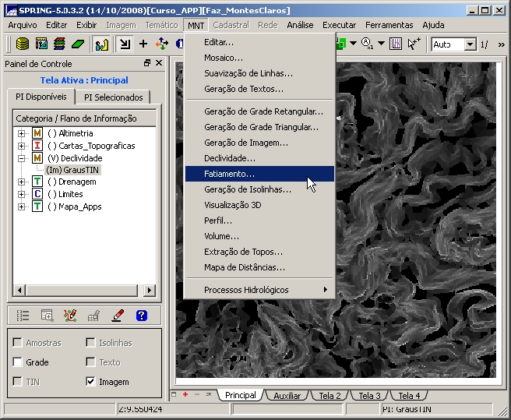The image size is (511, 420).
Task: Toggle the Texto checkbox
Action: 91,362
